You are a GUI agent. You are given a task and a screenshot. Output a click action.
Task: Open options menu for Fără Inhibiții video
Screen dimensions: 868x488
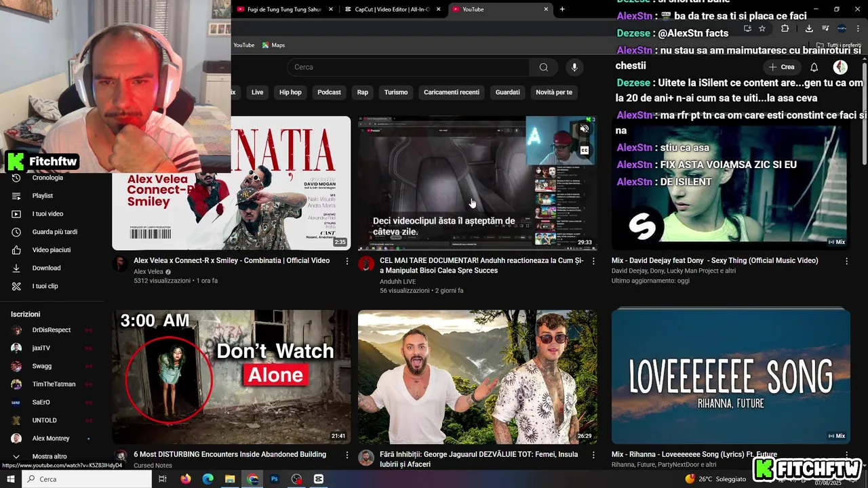(x=593, y=455)
